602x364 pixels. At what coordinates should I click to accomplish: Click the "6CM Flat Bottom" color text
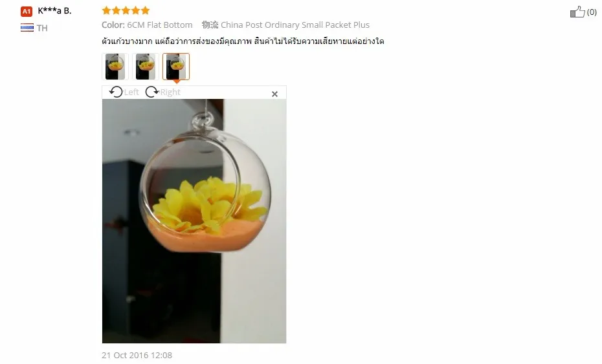pos(160,25)
